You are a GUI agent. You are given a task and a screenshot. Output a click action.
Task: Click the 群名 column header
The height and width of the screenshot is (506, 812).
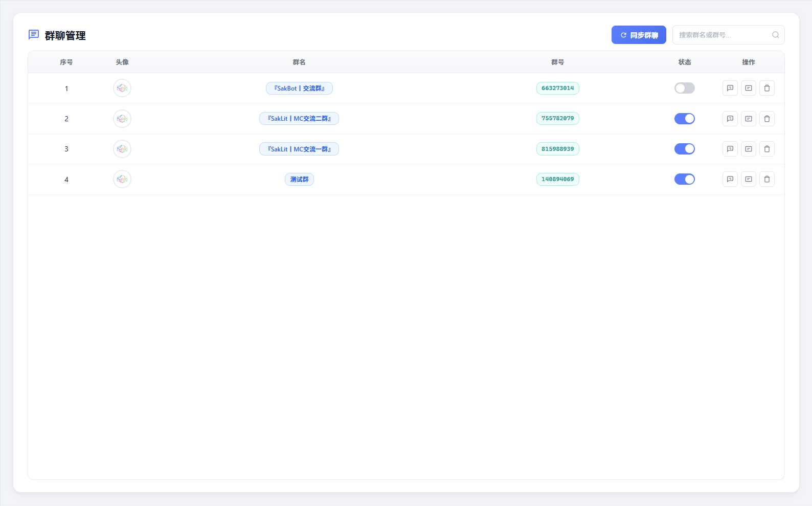[299, 62]
